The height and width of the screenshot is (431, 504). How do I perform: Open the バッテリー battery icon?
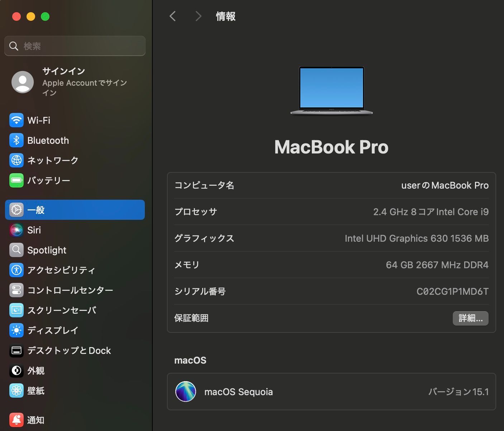(x=16, y=180)
